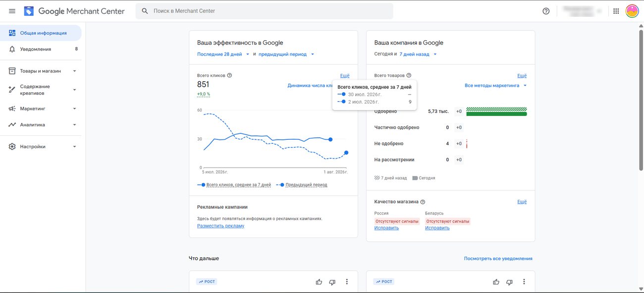The width and height of the screenshot is (644, 293).
Task: Click Исправить under Беларусь
Action: (x=437, y=228)
